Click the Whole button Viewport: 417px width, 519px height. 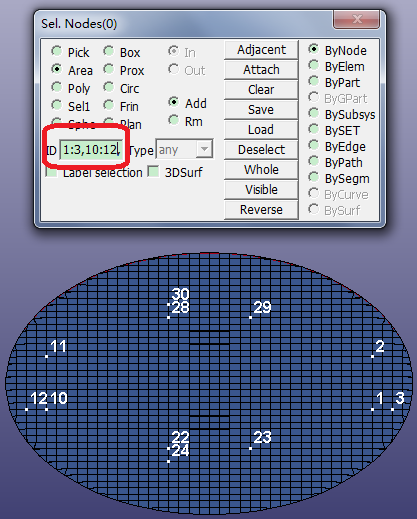coord(261,170)
